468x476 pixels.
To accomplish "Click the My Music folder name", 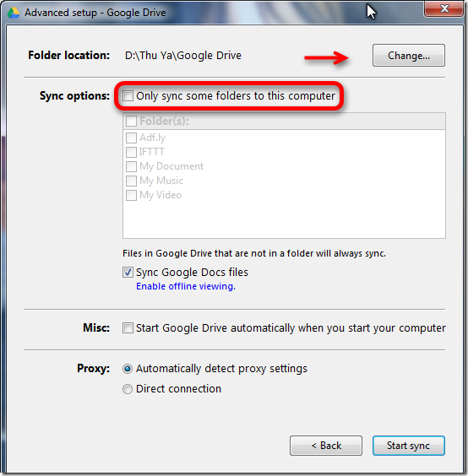I will tap(161, 181).
